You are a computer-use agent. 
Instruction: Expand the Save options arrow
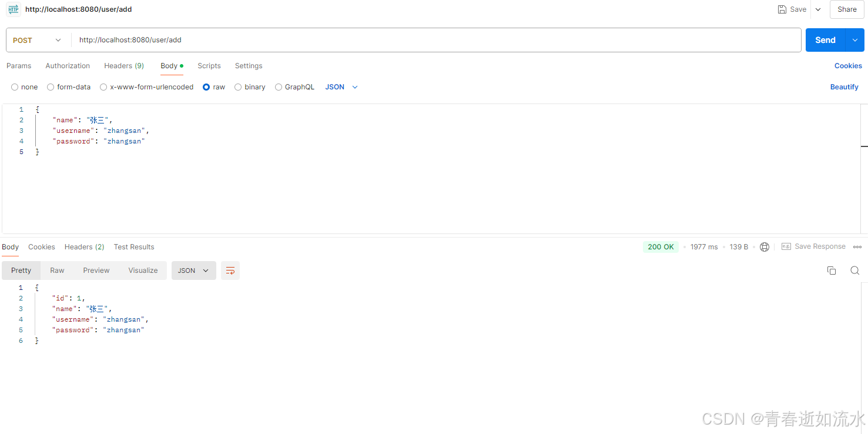(x=818, y=9)
